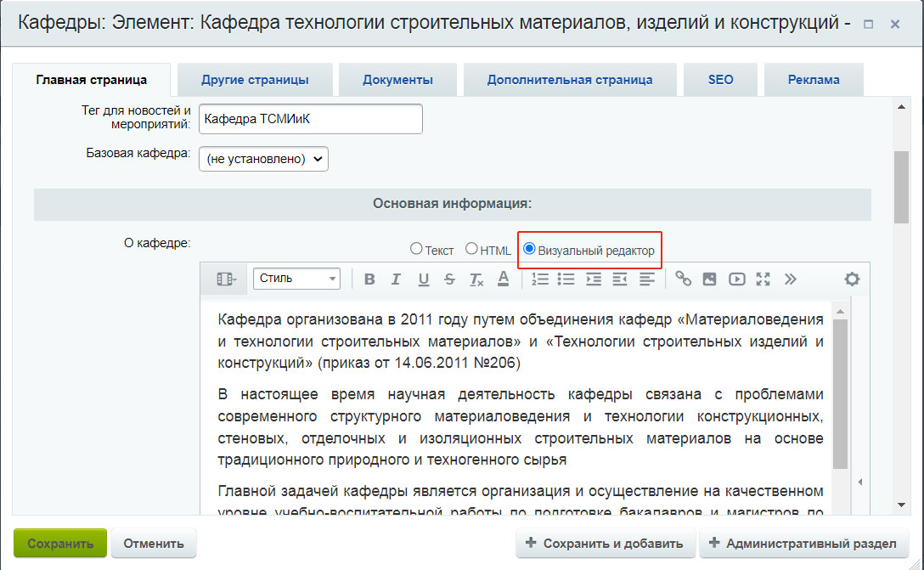
Task: Apply italic formatting
Action: point(395,279)
